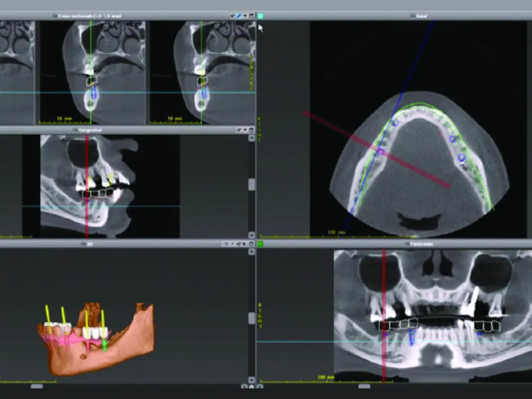Image resolution: width=532 pixels, height=399 pixels.
Task: Open the last dropdown arrow in 3D panel header
Action: (x=245, y=244)
